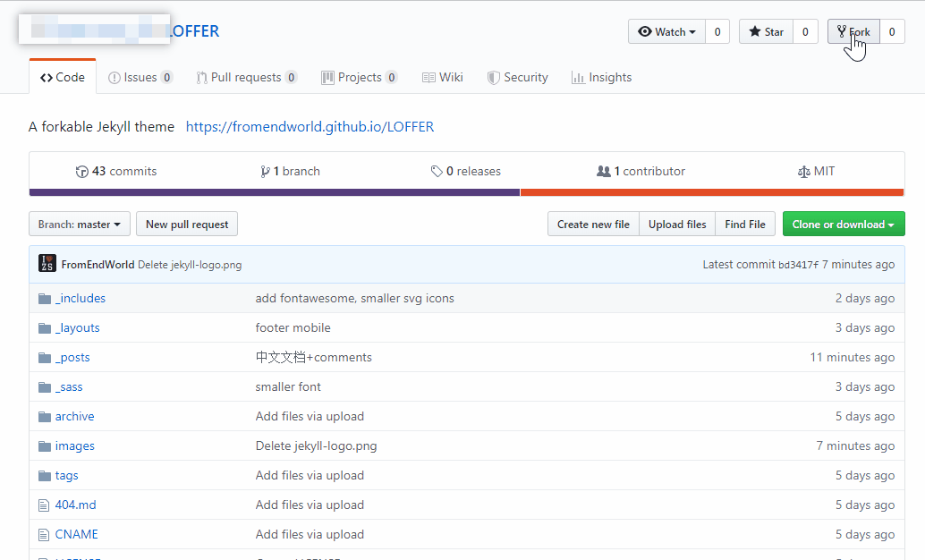Click the folder icon beside _sass
The image size is (925, 560).
(44, 387)
